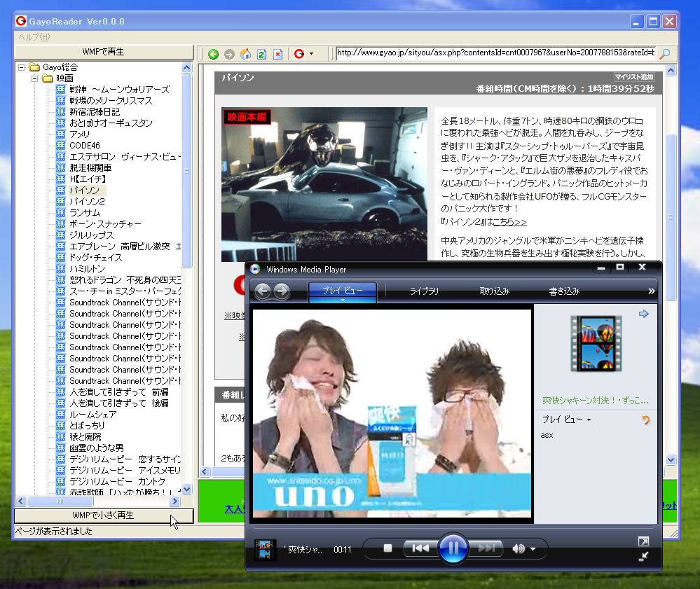Select ルームシェア in the movie tree

tap(93, 415)
